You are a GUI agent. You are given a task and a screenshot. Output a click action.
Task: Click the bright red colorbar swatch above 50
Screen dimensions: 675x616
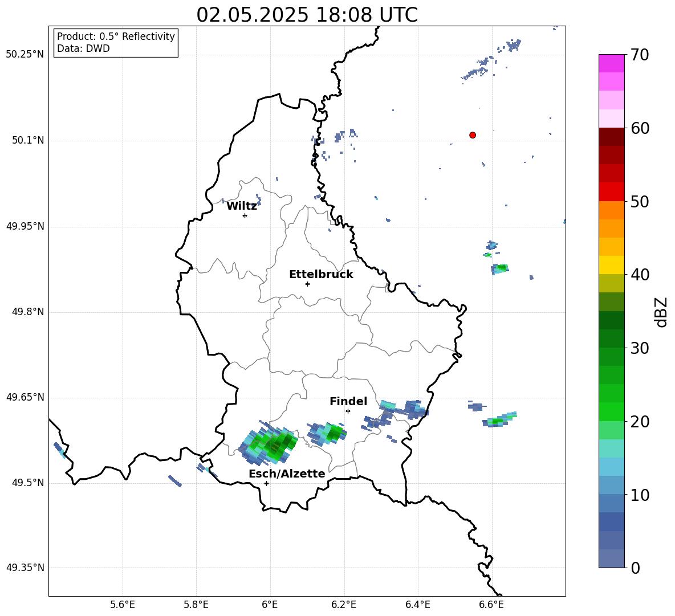pyautogui.click(x=611, y=192)
